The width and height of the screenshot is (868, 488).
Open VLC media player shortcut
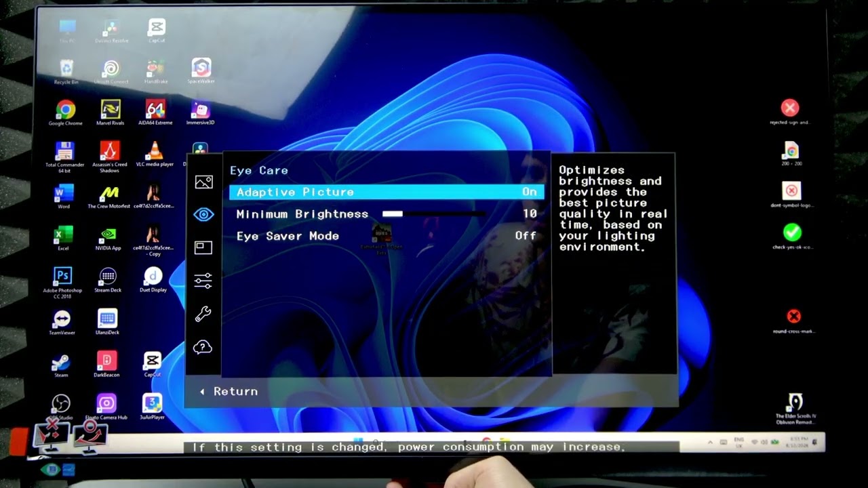[155, 155]
